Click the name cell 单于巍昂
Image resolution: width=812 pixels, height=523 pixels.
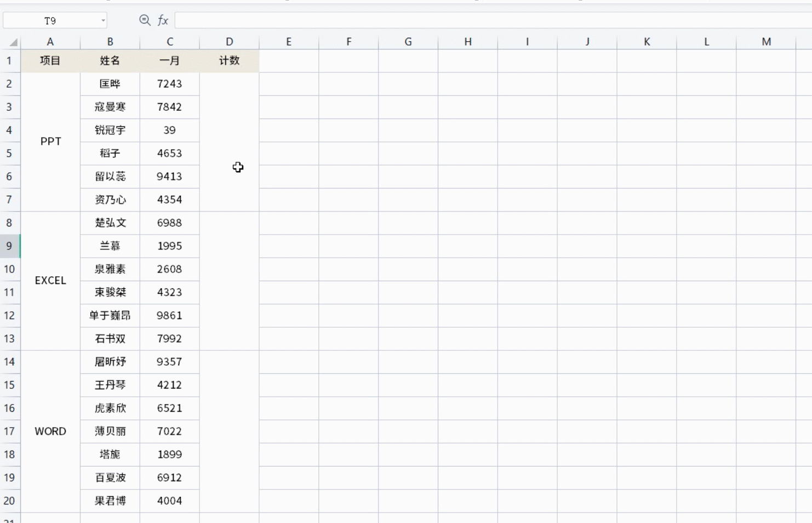click(x=110, y=316)
